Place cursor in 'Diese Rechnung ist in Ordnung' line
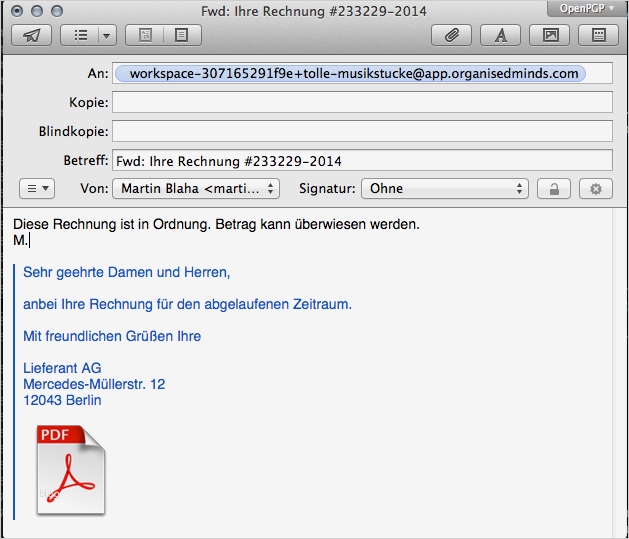Viewport: 629px width, 539px height. 216,224
